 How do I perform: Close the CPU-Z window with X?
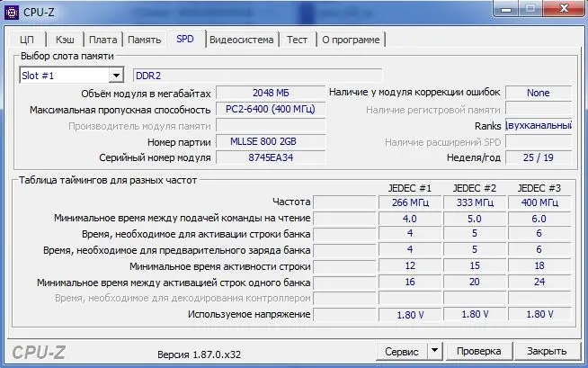[564, 9]
